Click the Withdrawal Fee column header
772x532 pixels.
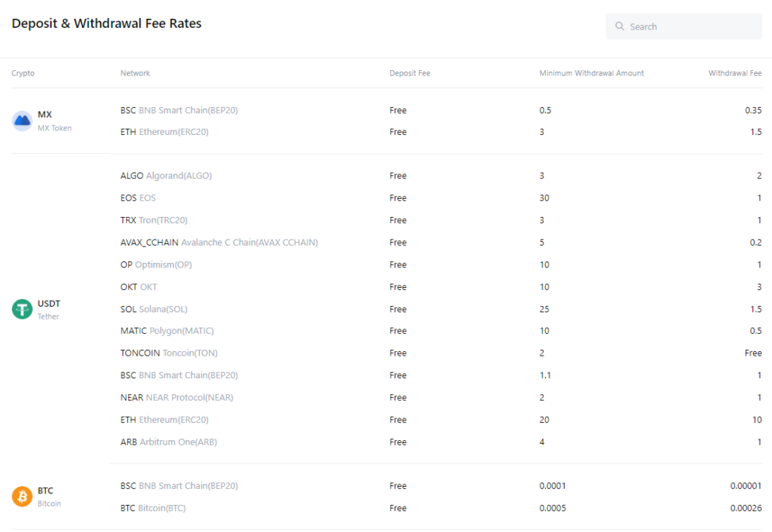pos(735,73)
